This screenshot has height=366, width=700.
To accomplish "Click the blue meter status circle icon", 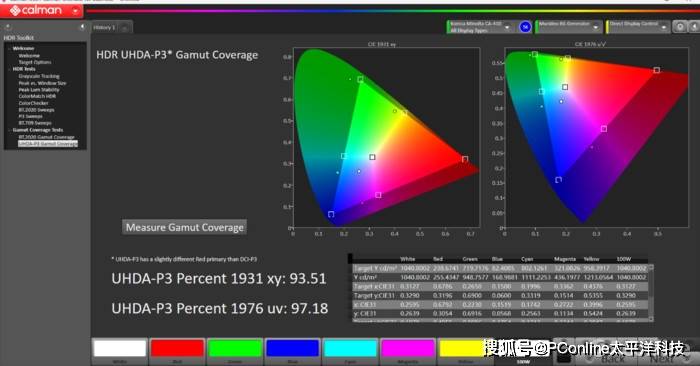I will (525, 27).
